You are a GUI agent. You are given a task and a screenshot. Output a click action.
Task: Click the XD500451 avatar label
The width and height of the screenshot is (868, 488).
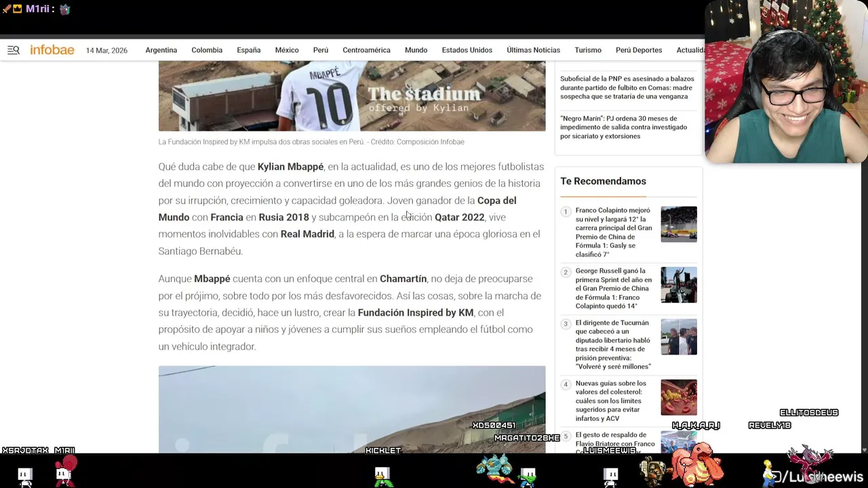(x=494, y=426)
